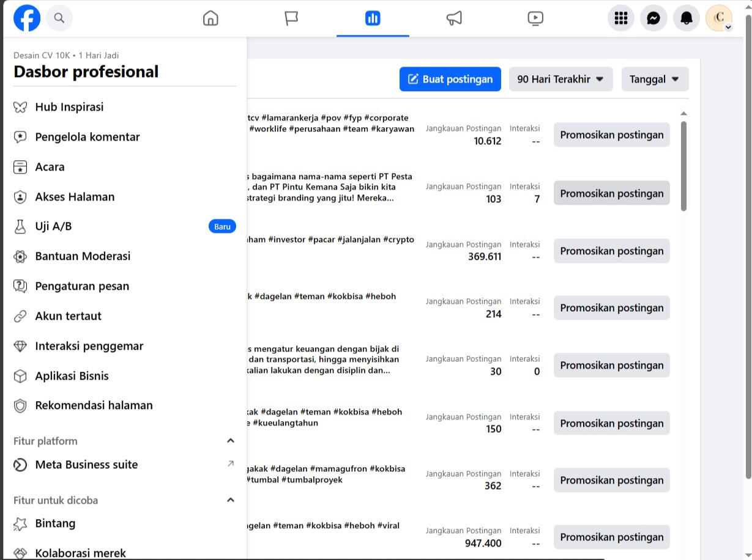Click the Buat postingan button

click(450, 79)
